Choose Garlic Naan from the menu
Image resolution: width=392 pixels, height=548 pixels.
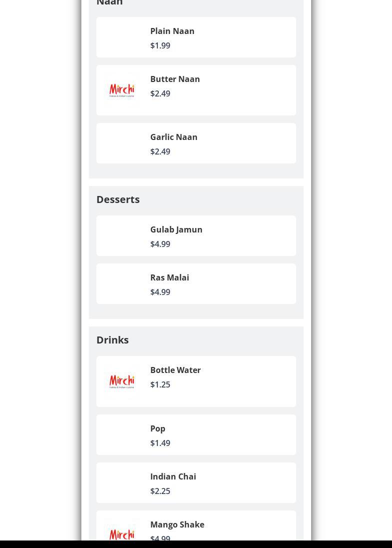173,137
